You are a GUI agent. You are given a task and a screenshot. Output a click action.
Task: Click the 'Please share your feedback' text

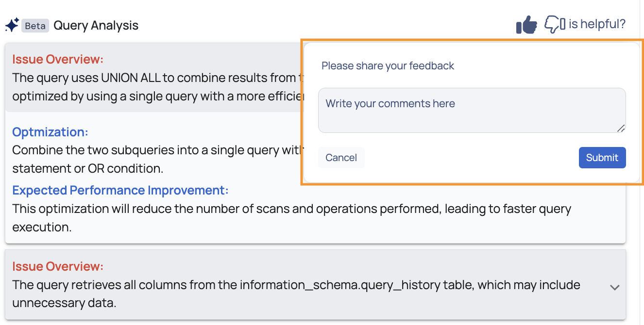(x=388, y=65)
